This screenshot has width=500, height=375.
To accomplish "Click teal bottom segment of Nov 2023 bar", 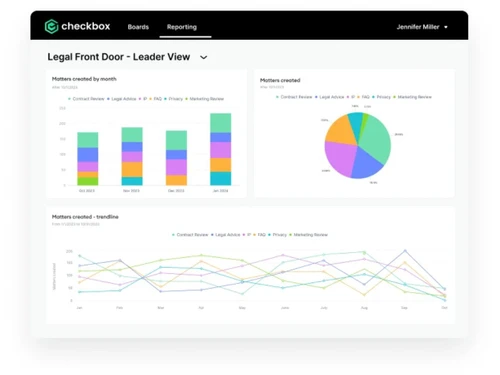I will tap(132, 181).
